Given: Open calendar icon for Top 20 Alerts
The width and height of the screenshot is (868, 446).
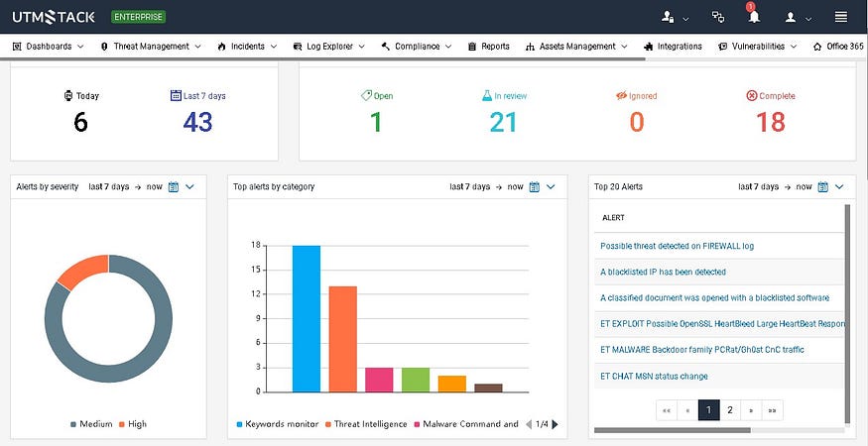Looking at the screenshot, I should (823, 187).
